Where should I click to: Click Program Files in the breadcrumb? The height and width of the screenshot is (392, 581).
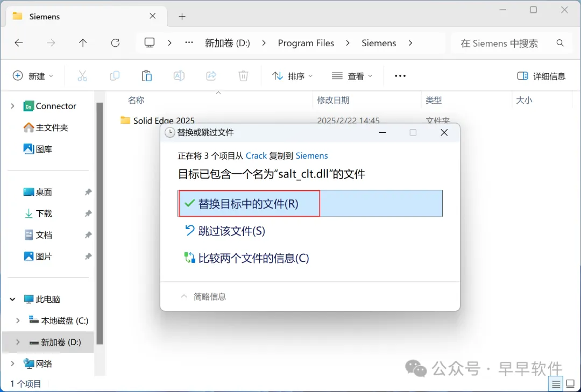[x=306, y=43]
